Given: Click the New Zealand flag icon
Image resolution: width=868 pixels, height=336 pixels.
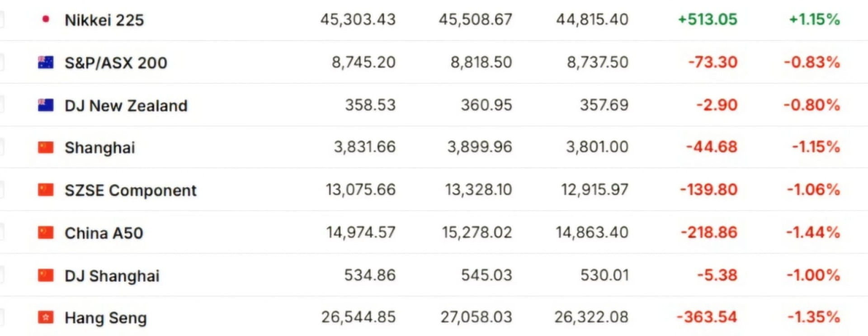Looking at the screenshot, I should pos(46,105).
